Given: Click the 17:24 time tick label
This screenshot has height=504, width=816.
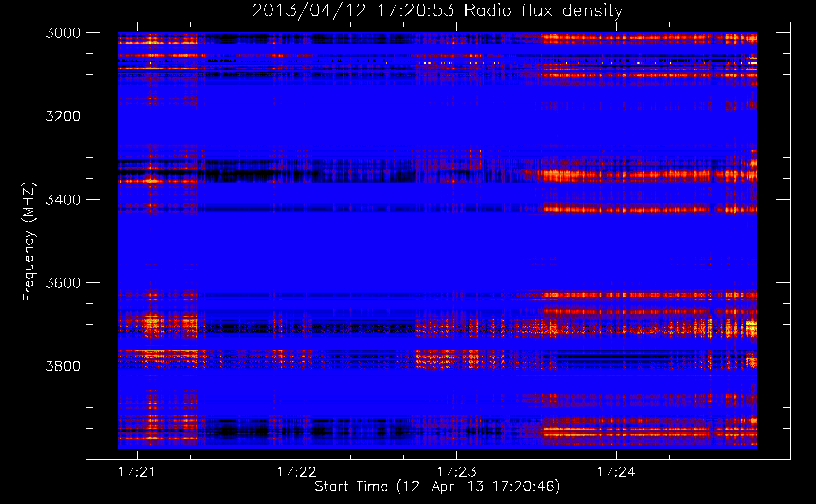Looking at the screenshot, I should (616, 472).
